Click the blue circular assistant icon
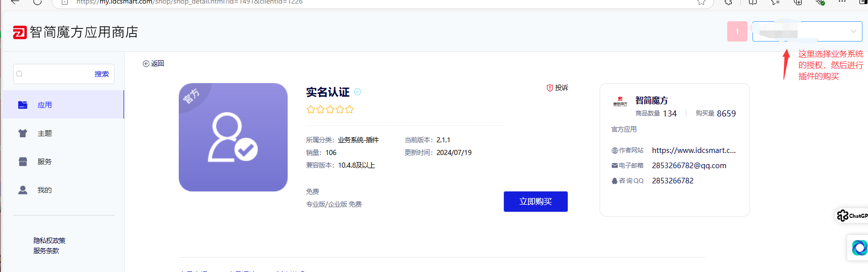Viewport: 868px width, 272px height. (x=859, y=248)
